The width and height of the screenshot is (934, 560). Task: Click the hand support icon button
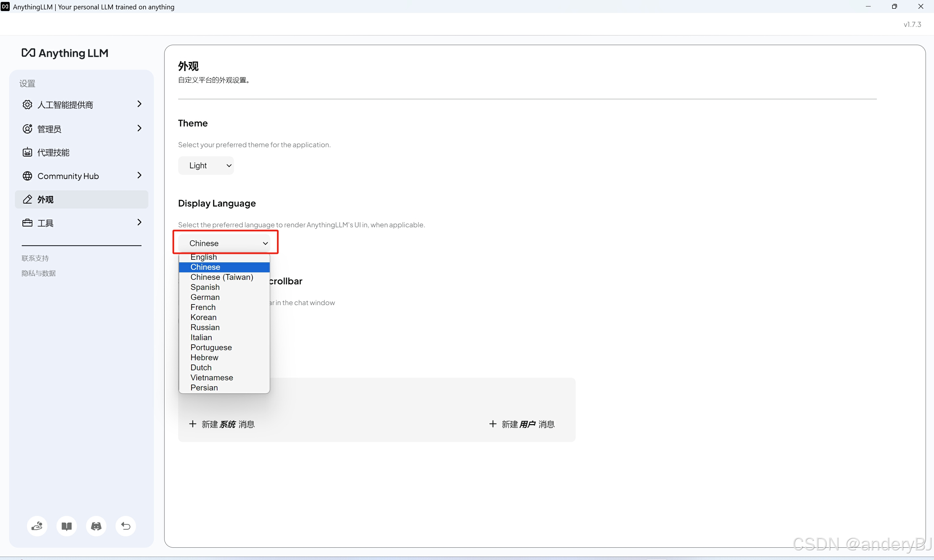pos(37,526)
